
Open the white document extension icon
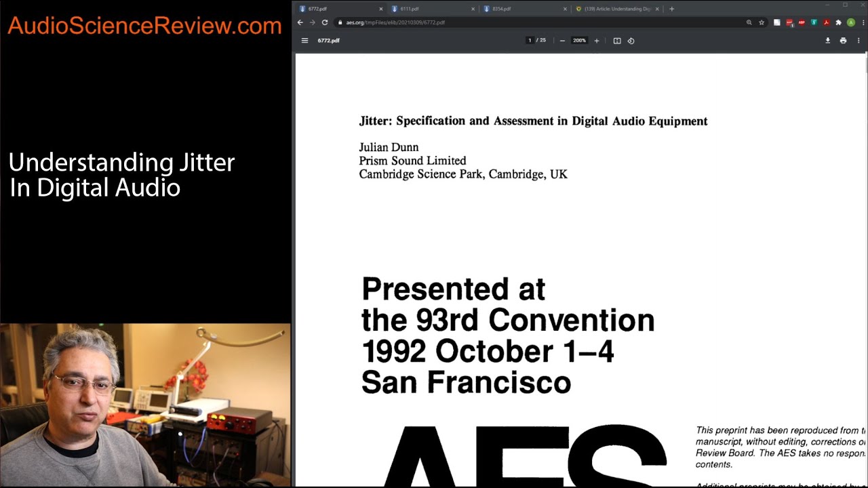[x=777, y=22]
